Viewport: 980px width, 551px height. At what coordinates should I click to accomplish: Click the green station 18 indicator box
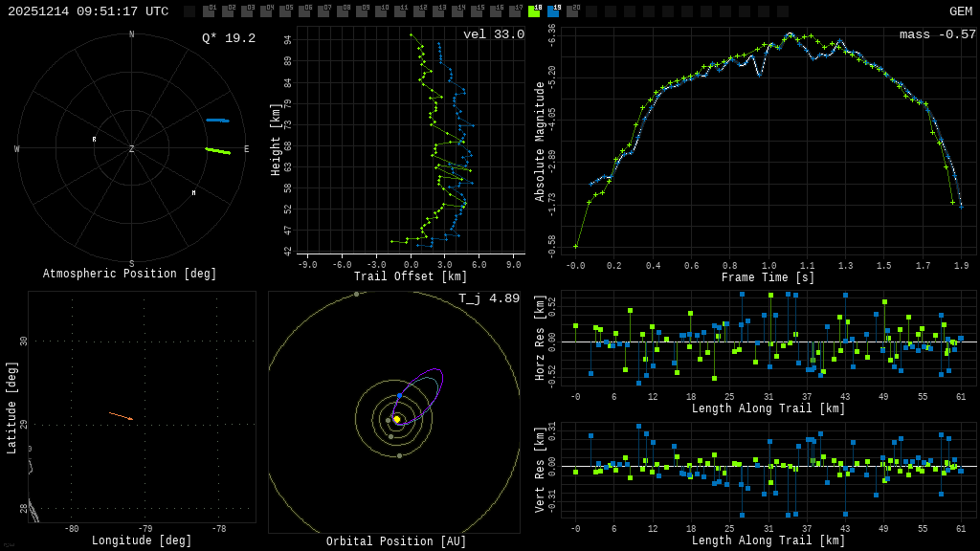tap(534, 11)
